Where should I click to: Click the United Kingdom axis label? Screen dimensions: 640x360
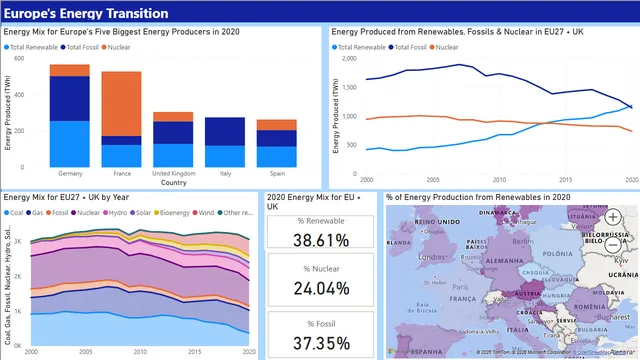click(174, 173)
